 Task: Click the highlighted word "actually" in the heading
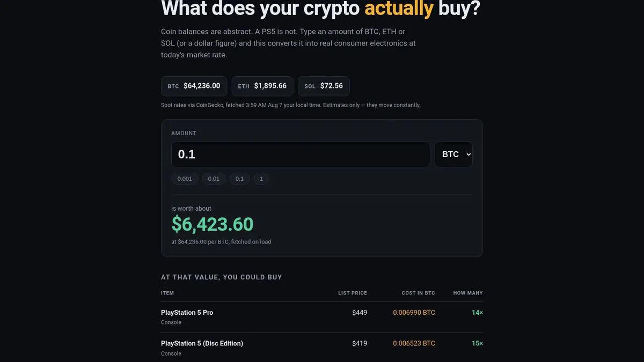click(x=399, y=8)
